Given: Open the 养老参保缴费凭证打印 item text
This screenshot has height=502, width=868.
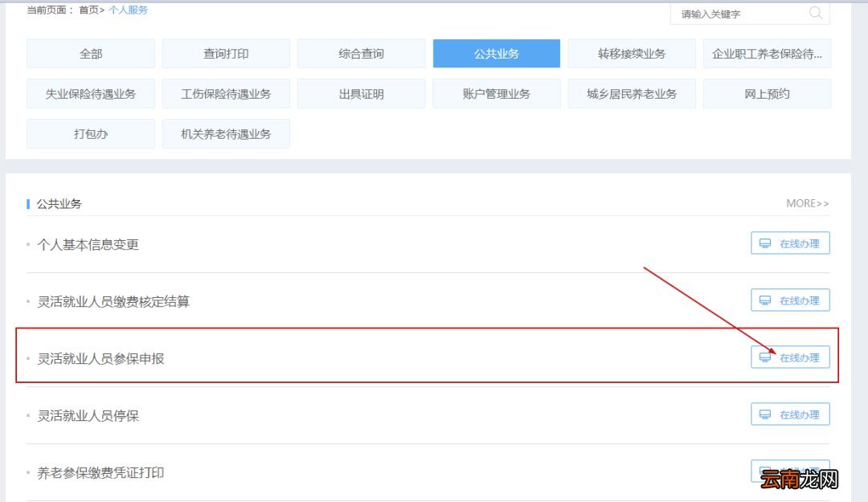Looking at the screenshot, I should click(x=100, y=472).
